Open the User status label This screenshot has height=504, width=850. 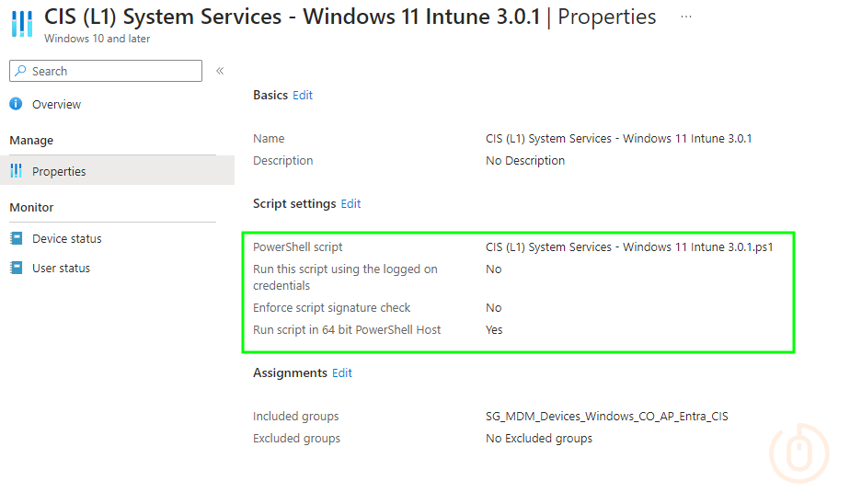coord(61,269)
